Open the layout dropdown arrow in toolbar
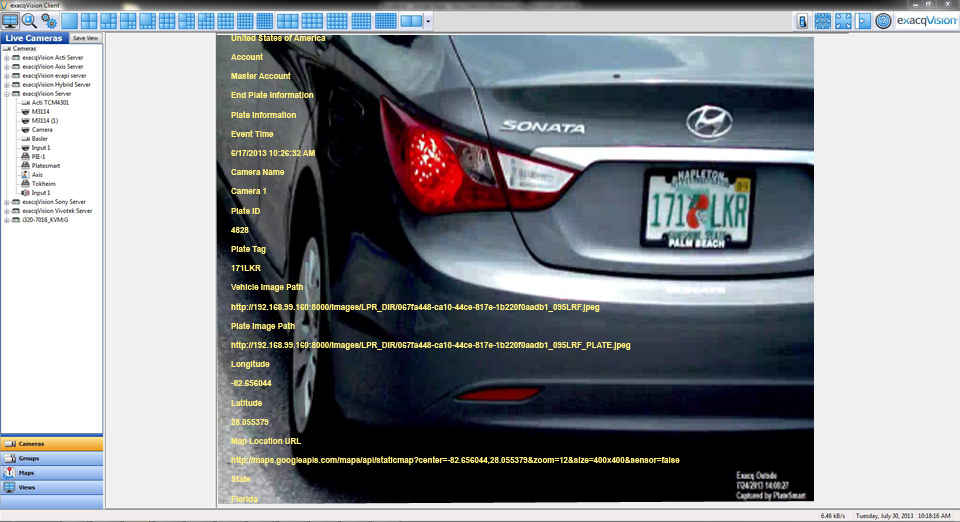 (x=428, y=20)
